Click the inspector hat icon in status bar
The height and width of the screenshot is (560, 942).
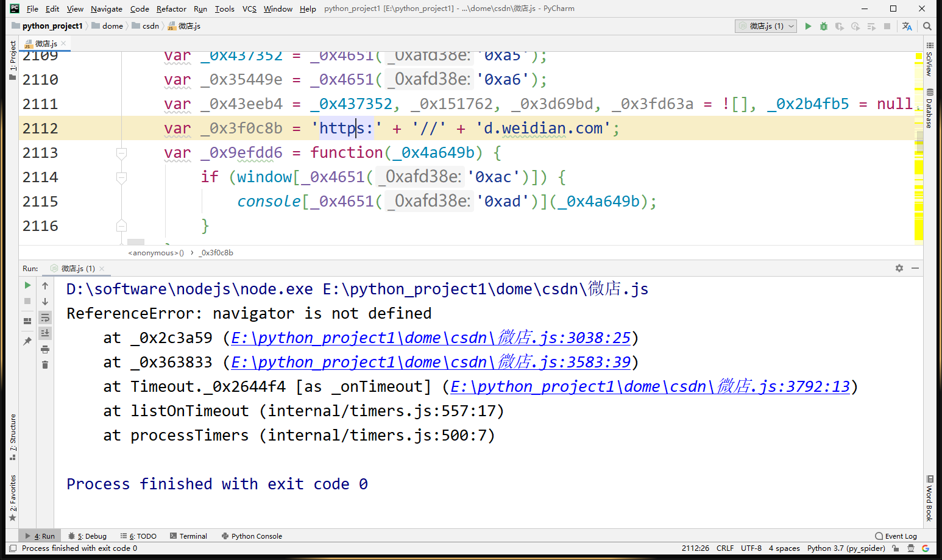pyautogui.click(x=911, y=548)
